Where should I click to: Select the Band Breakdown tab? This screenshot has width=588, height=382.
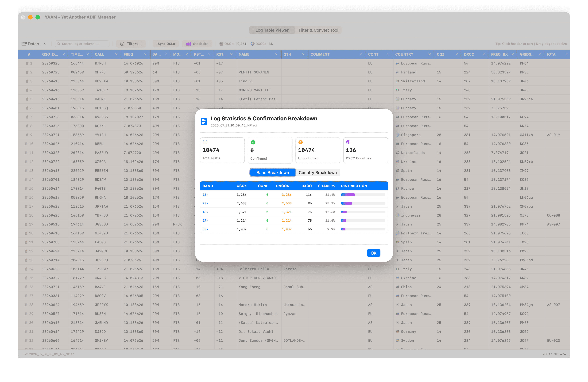tap(272, 173)
